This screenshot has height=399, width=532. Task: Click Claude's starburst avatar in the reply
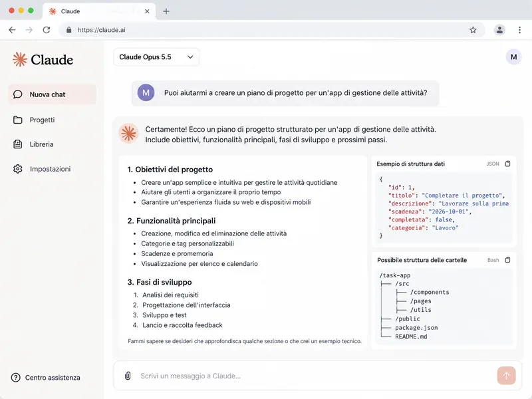(x=128, y=134)
